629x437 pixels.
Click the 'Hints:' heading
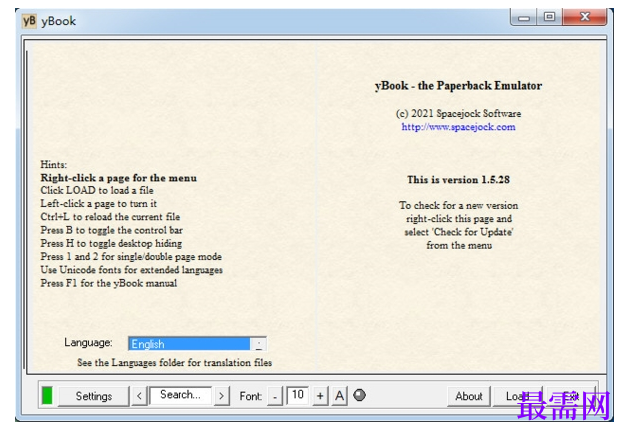point(54,165)
